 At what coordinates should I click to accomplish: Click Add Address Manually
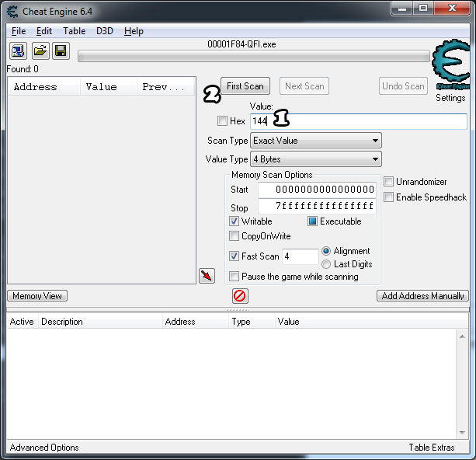pyautogui.click(x=422, y=295)
